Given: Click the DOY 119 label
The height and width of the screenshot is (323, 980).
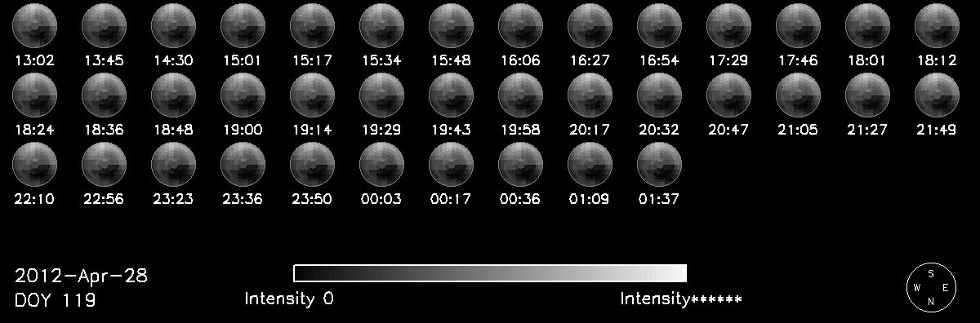Looking at the screenshot, I should [56, 301].
